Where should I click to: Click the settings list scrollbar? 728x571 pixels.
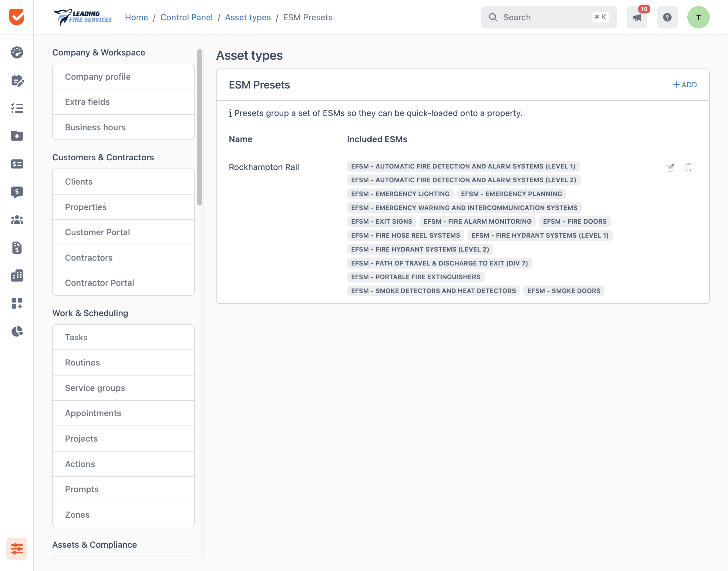pos(199,127)
